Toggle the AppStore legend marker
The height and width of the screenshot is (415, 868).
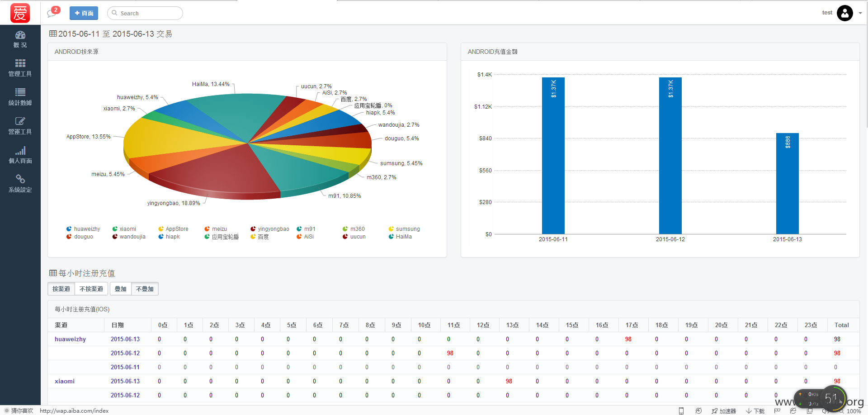161,229
